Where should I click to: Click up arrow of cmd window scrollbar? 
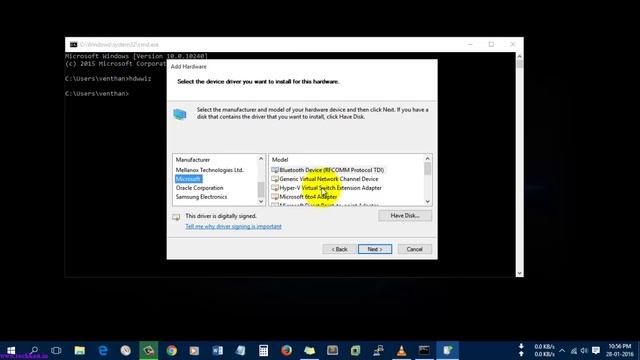(x=520, y=56)
